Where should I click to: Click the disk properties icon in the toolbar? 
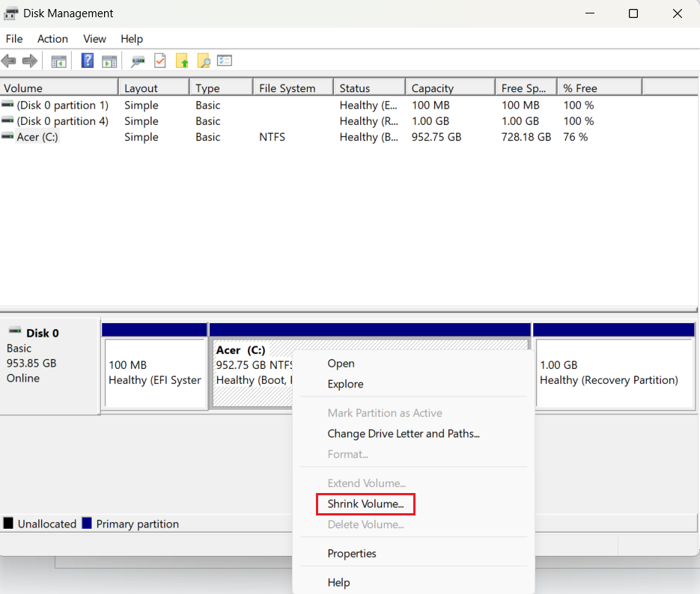pos(138,61)
